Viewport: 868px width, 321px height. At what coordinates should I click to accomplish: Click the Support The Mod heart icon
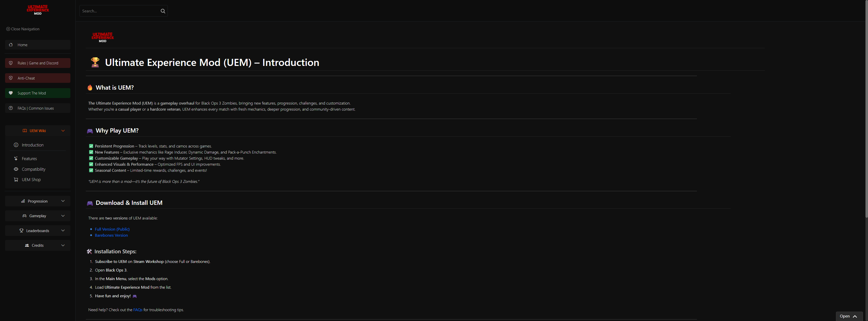tap(11, 93)
